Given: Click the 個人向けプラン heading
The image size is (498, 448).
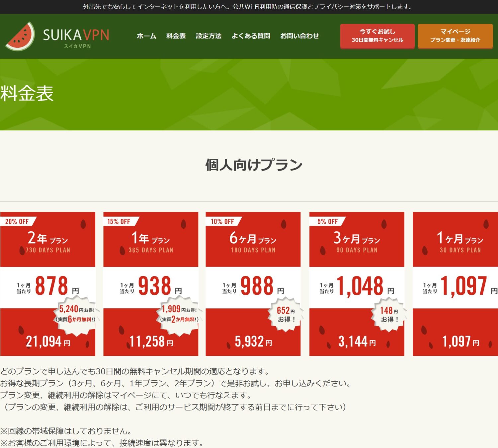Looking at the screenshot, I should pyautogui.click(x=254, y=165).
